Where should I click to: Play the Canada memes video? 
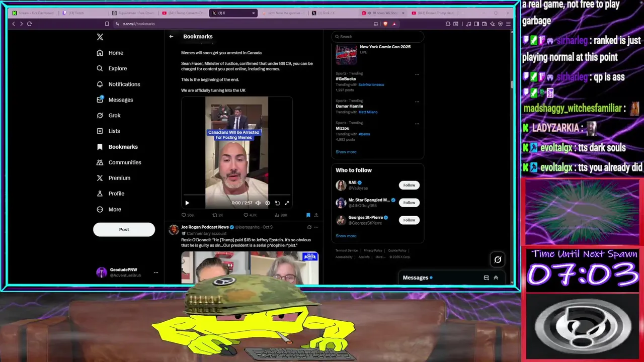pos(187,203)
